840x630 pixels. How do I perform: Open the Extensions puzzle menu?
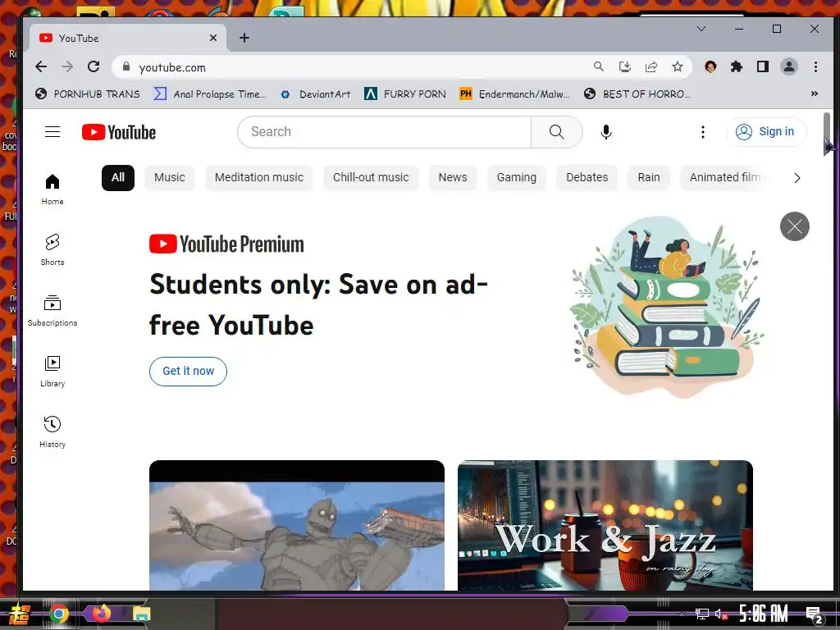point(737,66)
